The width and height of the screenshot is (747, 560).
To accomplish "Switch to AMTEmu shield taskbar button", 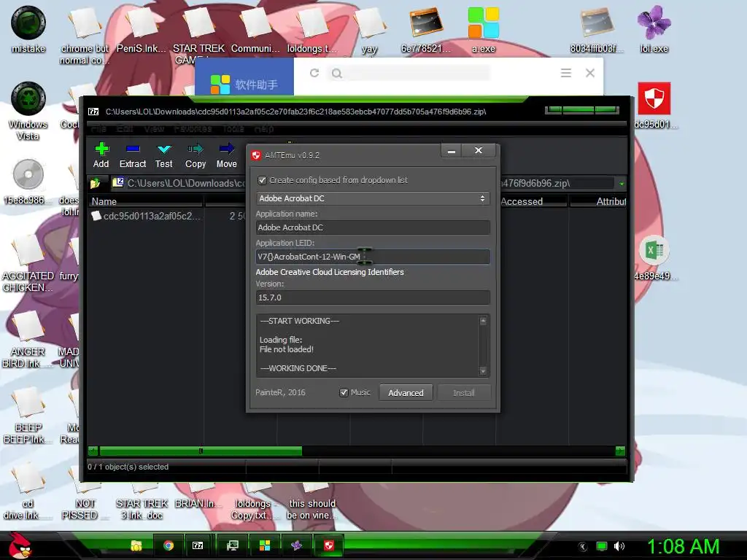I will click(x=329, y=545).
